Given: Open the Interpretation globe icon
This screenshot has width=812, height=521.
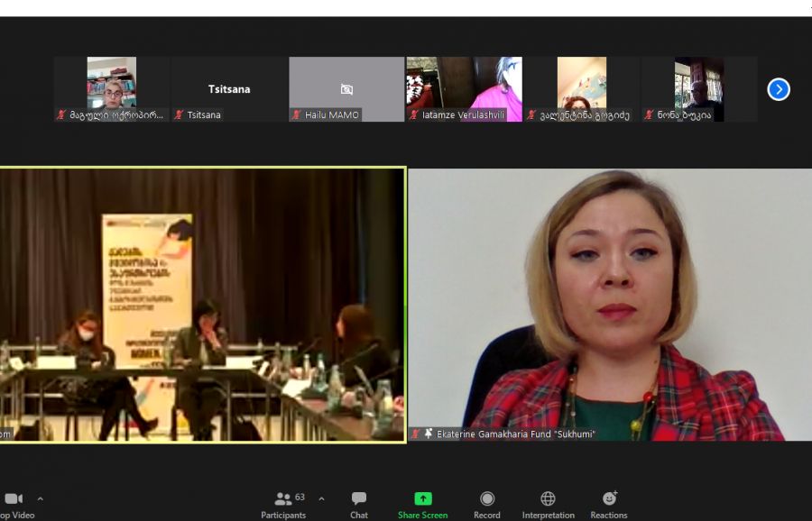Looking at the screenshot, I should pos(548,498).
